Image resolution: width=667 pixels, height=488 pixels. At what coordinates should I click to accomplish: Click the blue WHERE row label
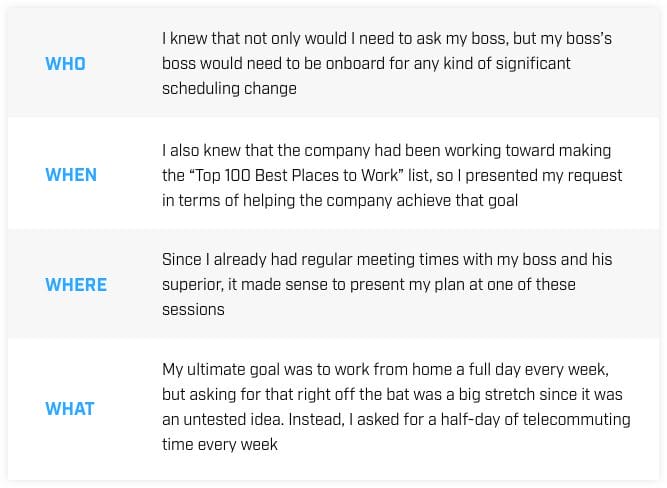77,285
